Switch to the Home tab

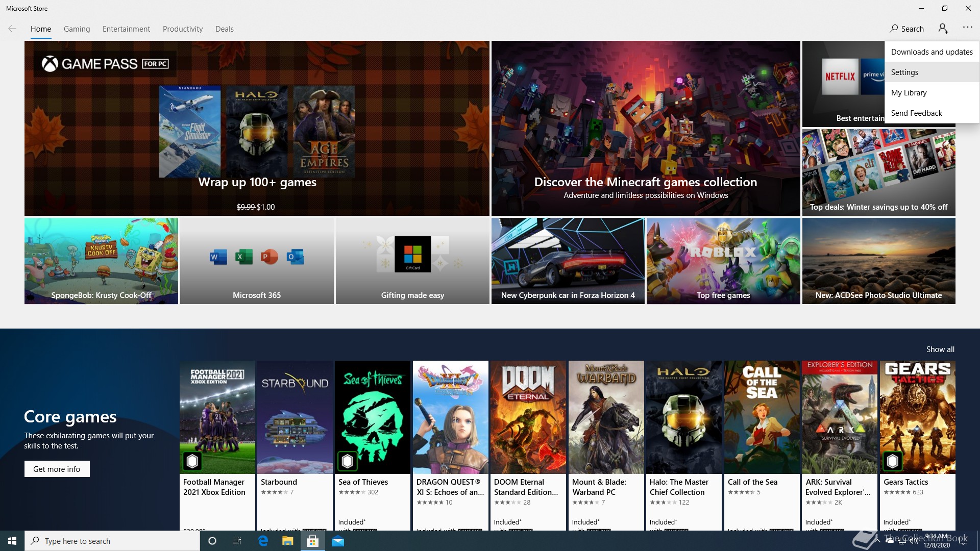coord(41,29)
